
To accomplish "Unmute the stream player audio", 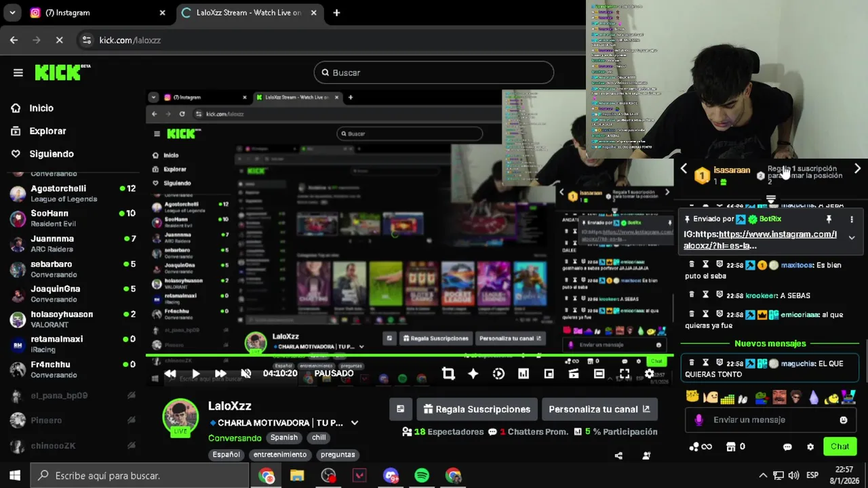I will pos(246,373).
